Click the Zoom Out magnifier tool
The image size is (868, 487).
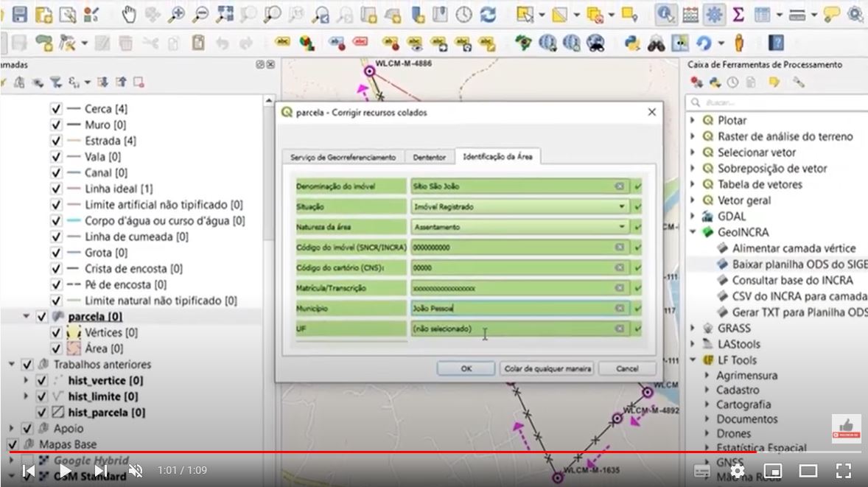point(200,15)
